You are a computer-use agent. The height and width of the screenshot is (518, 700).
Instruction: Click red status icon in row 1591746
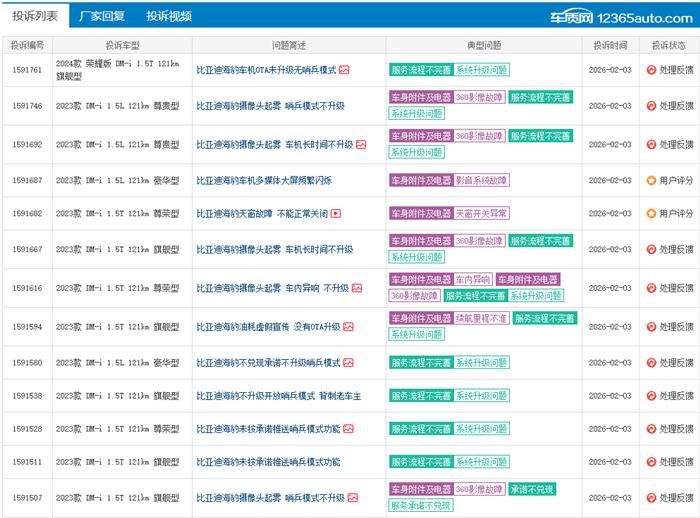click(x=651, y=106)
